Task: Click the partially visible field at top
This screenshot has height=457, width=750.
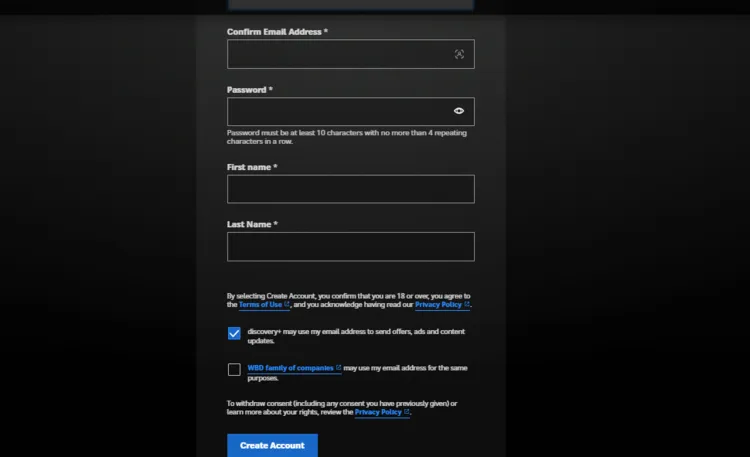Action: coord(350,5)
